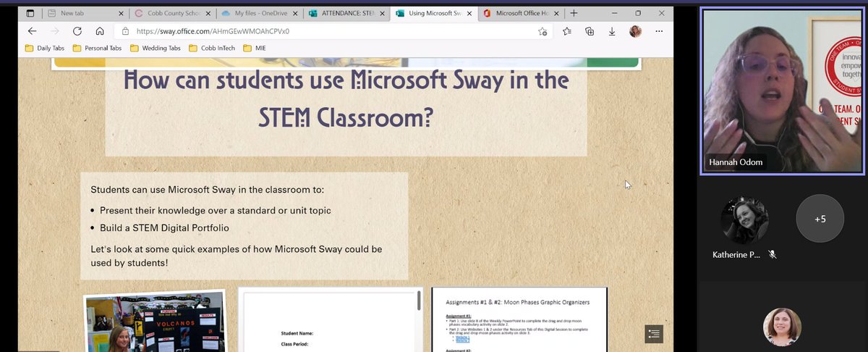
Task: Switch to the ATTENDANCE: STEM tab
Action: (345, 13)
